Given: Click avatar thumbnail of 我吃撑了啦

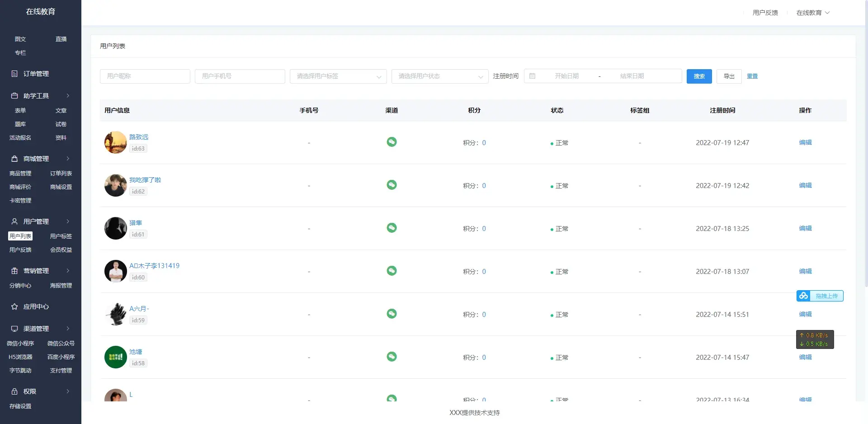Looking at the screenshot, I should [116, 185].
